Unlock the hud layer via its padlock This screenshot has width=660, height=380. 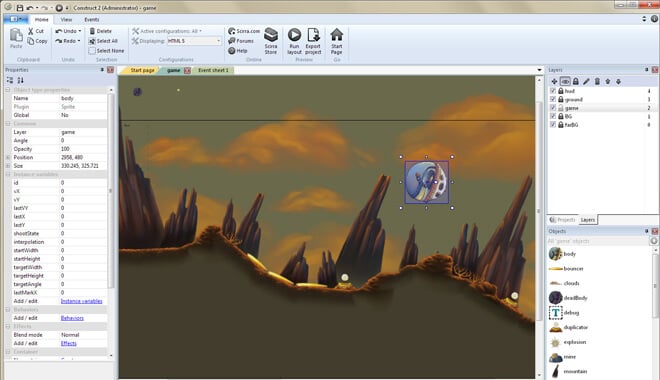pos(561,90)
